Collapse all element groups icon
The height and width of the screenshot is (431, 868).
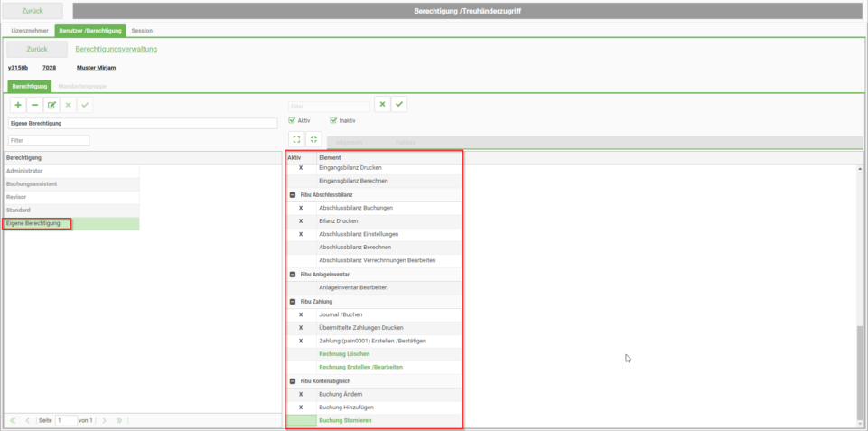click(x=313, y=140)
